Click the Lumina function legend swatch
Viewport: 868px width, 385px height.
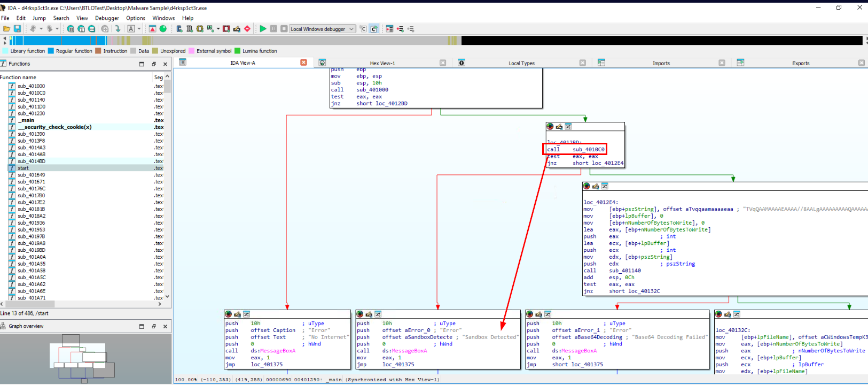pyautogui.click(x=237, y=51)
